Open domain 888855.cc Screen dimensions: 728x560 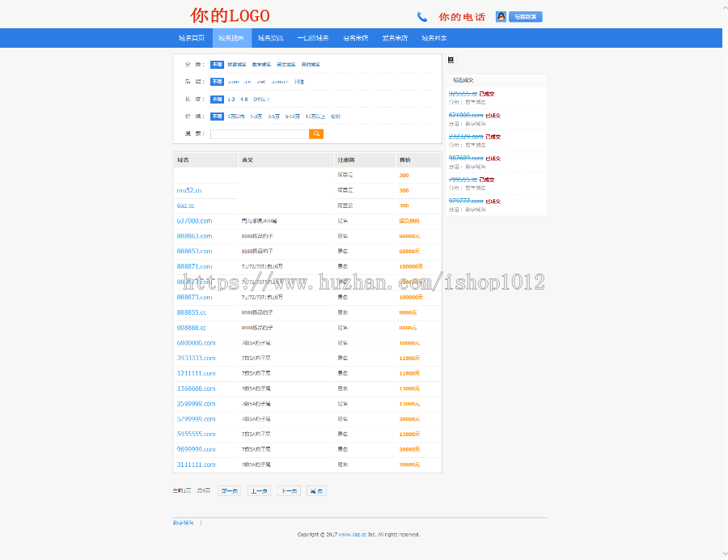point(191,312)
